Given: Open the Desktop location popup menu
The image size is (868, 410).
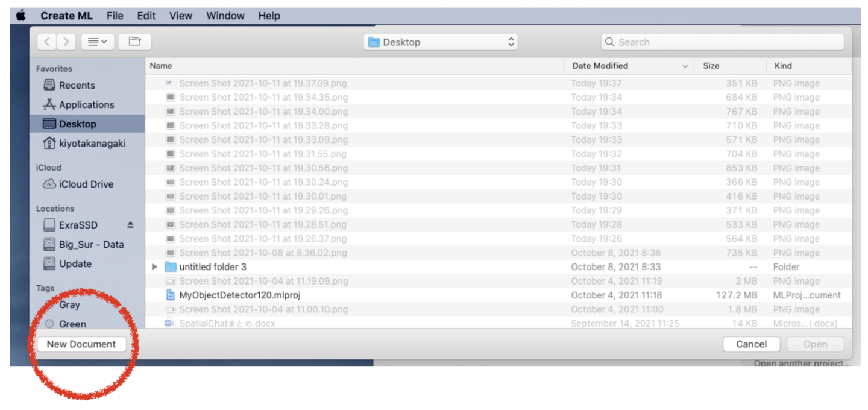Looking at the screenshot, I should click(x=441, y=42).
